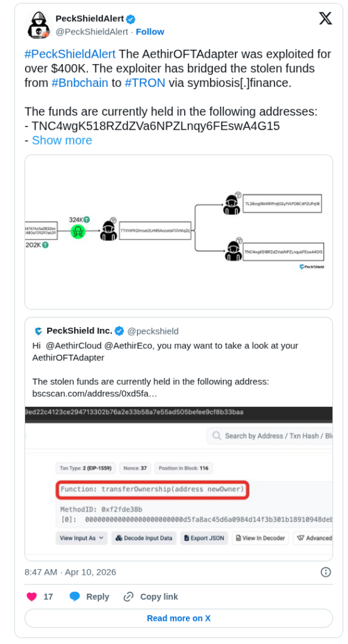Like the tweet with the heart icon
The image size is (348, 644).
coord(31,597)
